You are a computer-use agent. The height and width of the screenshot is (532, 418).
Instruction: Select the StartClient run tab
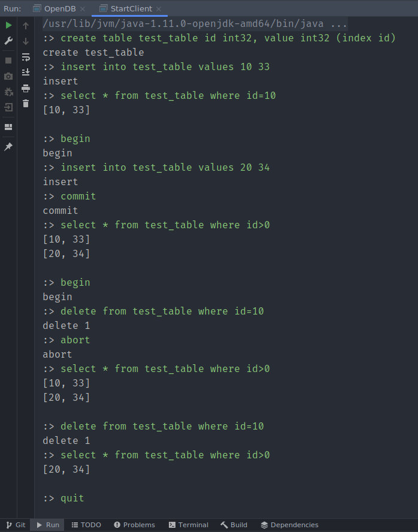click(131, 8)
